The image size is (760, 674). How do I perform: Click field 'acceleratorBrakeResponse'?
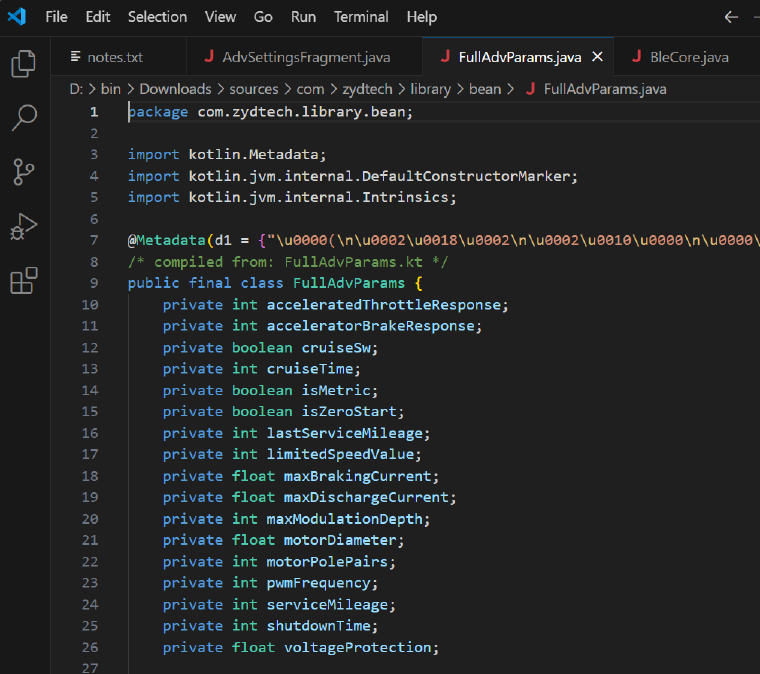(370, 326)
